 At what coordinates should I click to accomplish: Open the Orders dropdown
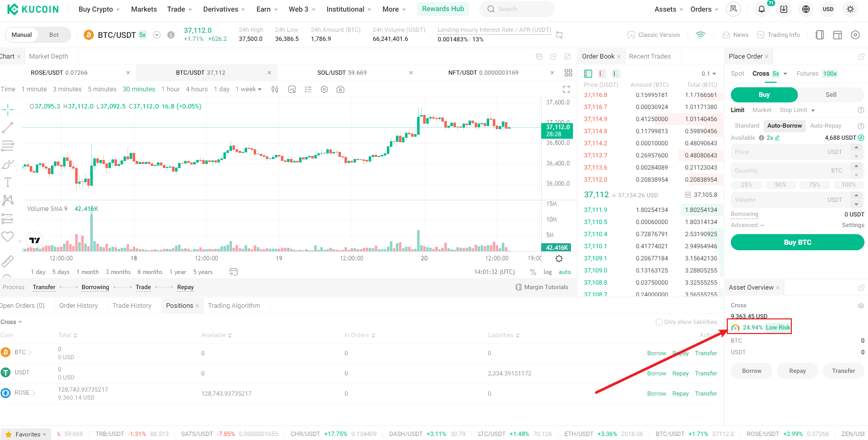pyautogui.click(x=705, y=9)
